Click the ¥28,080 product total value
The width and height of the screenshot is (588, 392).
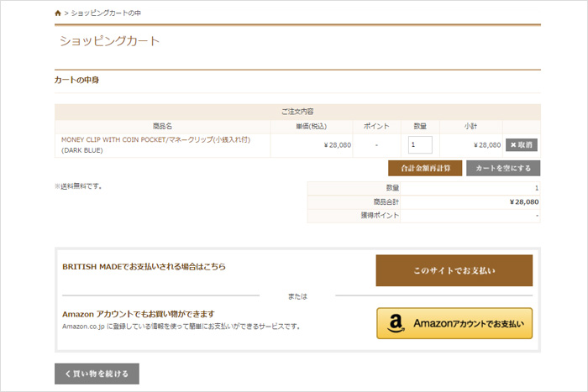pos(524,202)
